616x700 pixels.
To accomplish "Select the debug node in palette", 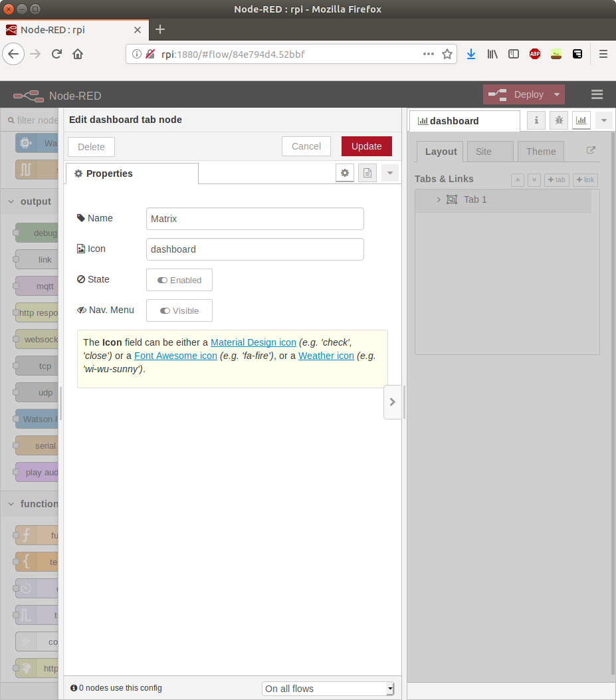I will tap(37, 233).
